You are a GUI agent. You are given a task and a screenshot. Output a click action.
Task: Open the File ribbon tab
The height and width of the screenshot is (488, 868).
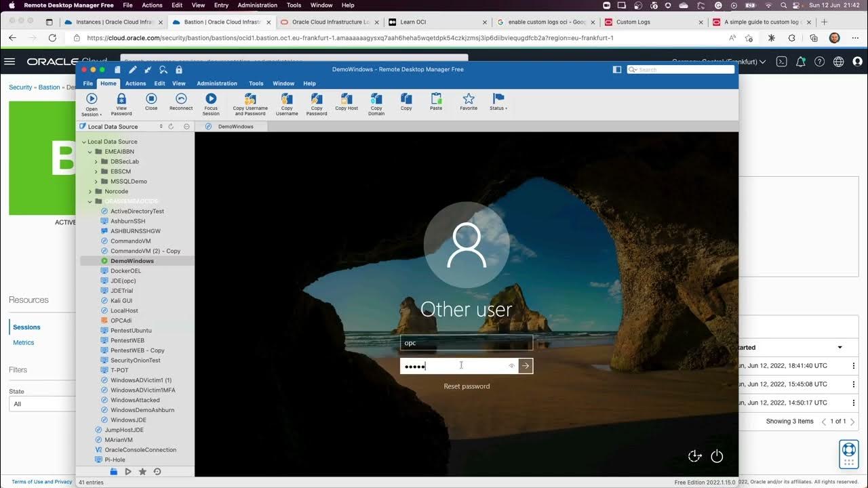(x=88, y=83)
